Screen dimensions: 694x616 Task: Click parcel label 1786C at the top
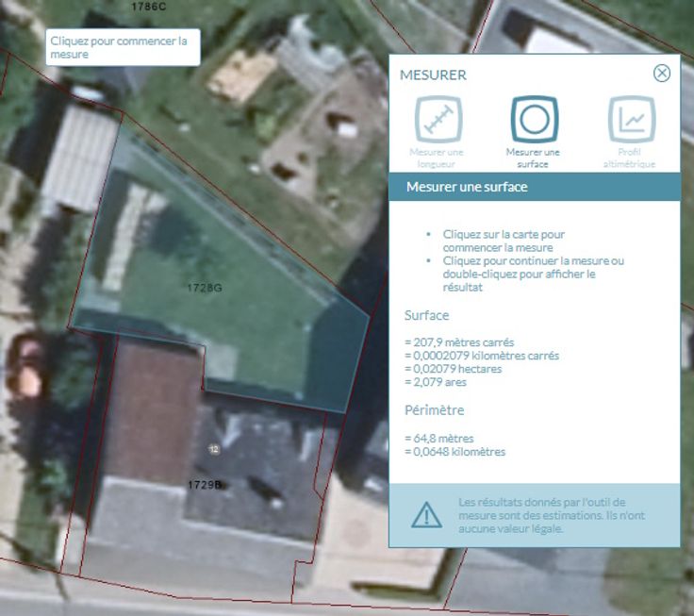(148, 6)
